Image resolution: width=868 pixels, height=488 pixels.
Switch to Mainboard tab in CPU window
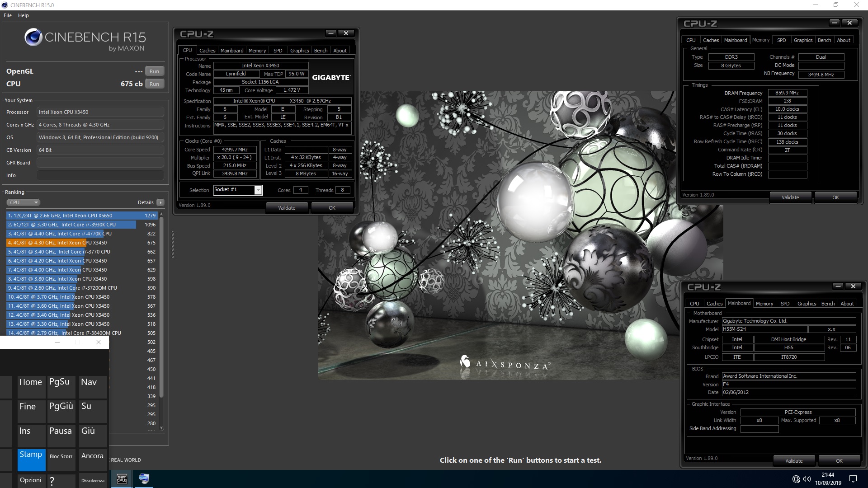pyautogui.click(x=232, y=51)
